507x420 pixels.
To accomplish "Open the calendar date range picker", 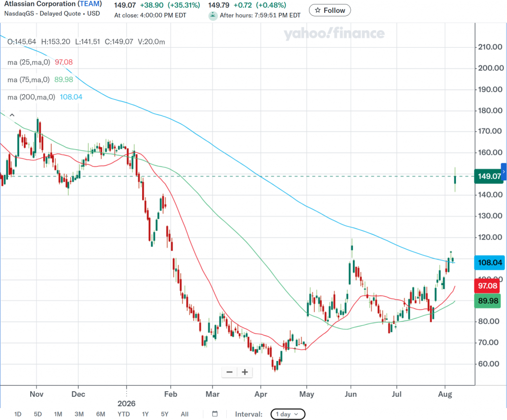I will (x=215, y=414).
